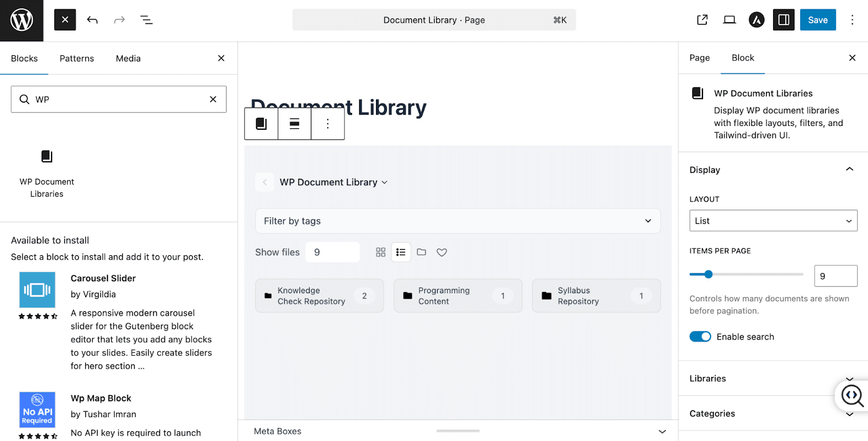
Task: Open the editor Options menu
Action: pos(852,20)
